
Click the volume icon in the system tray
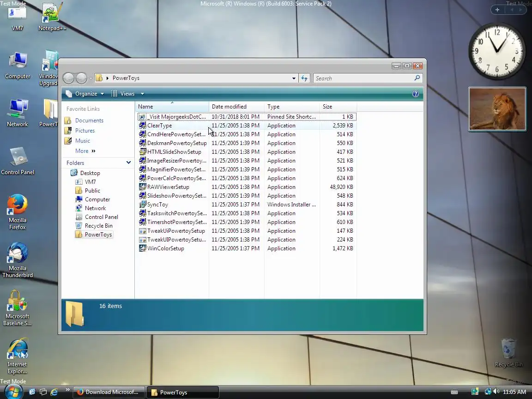coord(496,392)
